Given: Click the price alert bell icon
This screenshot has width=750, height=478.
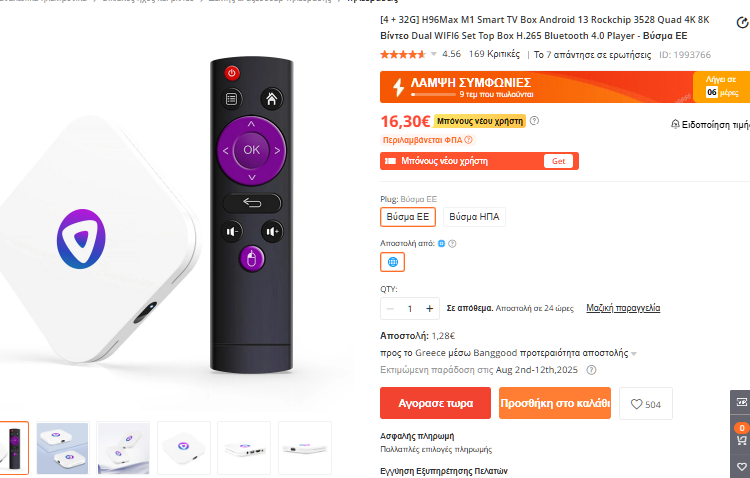Looking at the screenshot, I should pyautogui.click(x=675, y=124).
